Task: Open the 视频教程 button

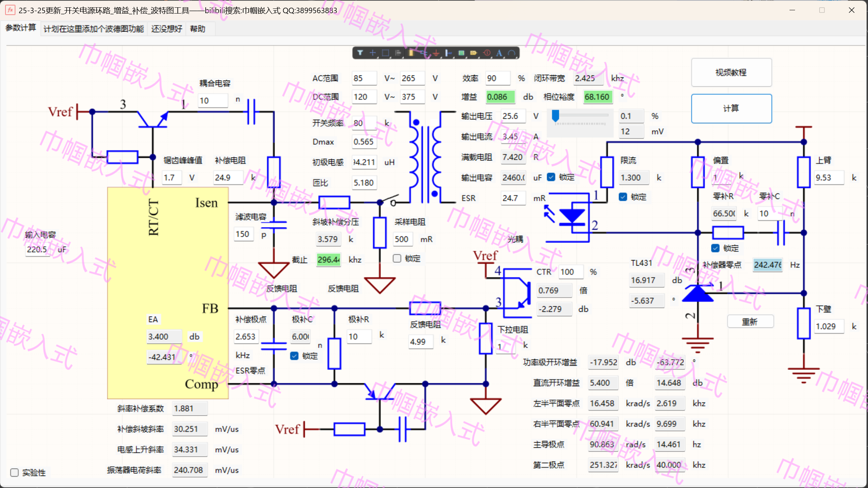Action: (731, 73)
